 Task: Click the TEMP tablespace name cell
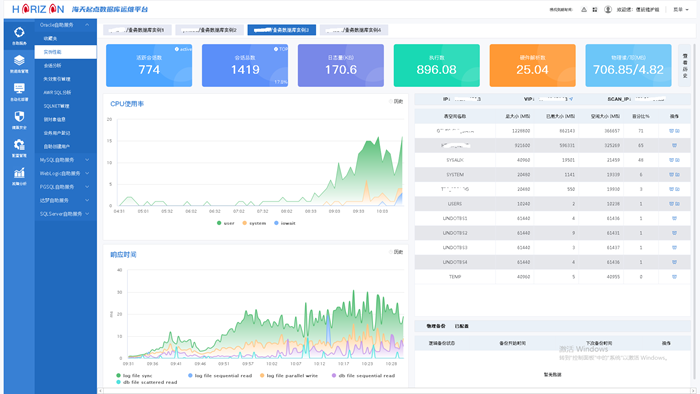click(x=455, y=277)
